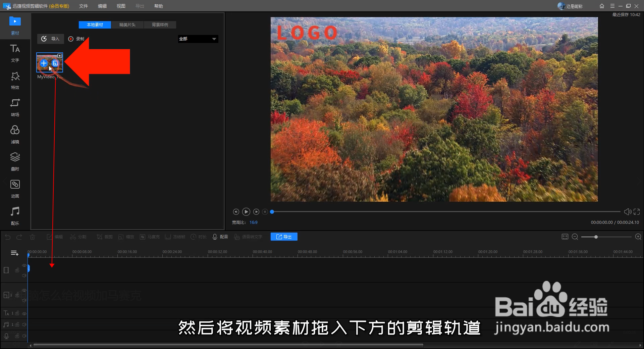Click the 编辑 edit tool
This screenshot has width=644, height=349.
(x=55, y=237)
